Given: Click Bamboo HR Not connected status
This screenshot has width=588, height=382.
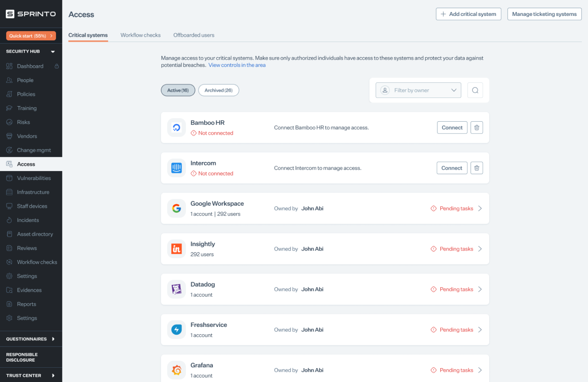Looking at the screenshot, I should click(212, 133).
